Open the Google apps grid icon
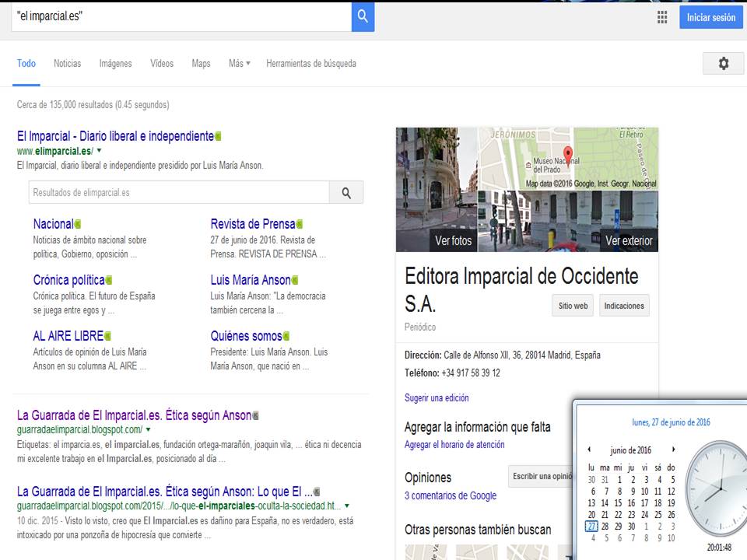Image resolution: width=747 pixels, height=560 pixels. (662, 18)
